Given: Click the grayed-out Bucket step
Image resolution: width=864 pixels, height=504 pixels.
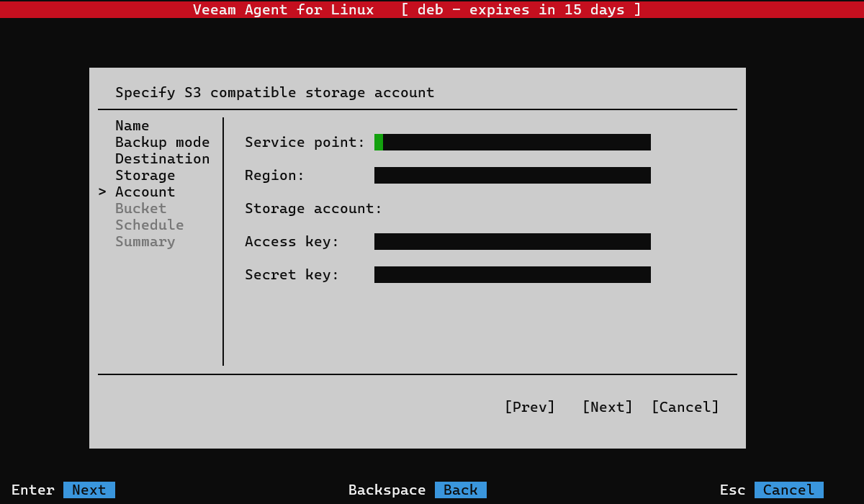Looking at the screenshot, I should tap(140, 209).
